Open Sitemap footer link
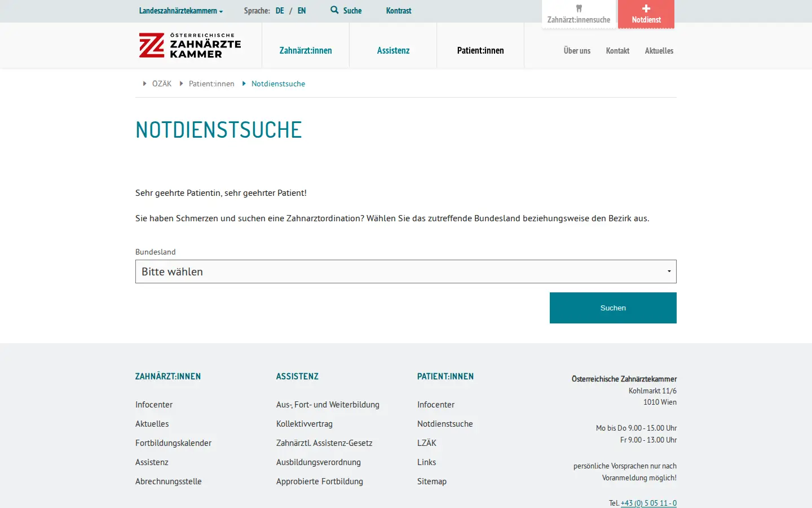Viewport: 812px width, 508px height. (432, 481)
